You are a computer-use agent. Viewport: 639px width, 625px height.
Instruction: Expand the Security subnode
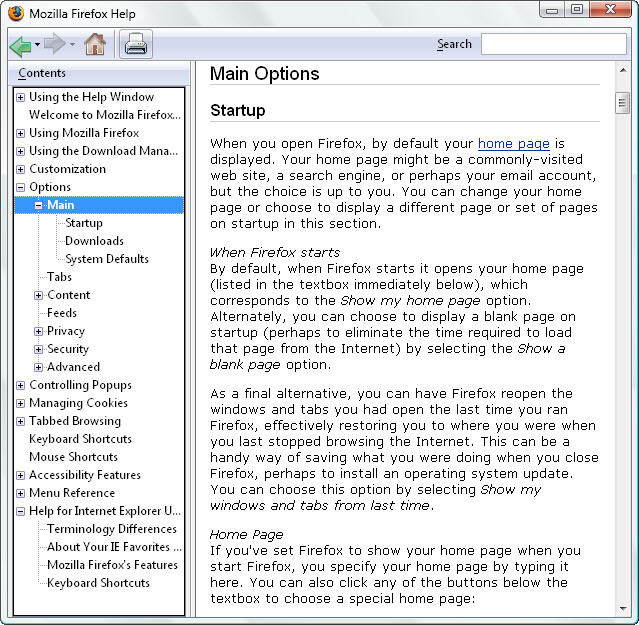[x=38, y=349]
